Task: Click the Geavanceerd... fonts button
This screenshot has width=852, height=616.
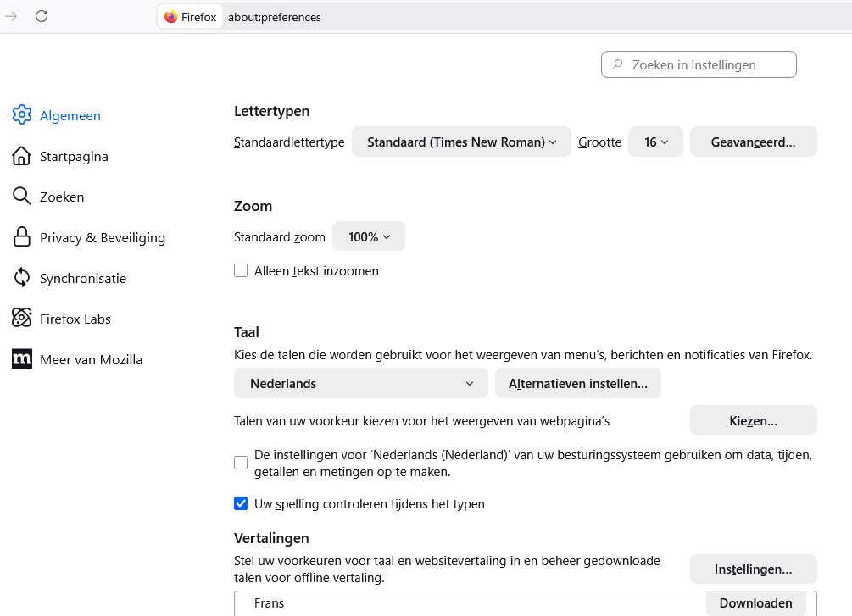Action: 753,142
